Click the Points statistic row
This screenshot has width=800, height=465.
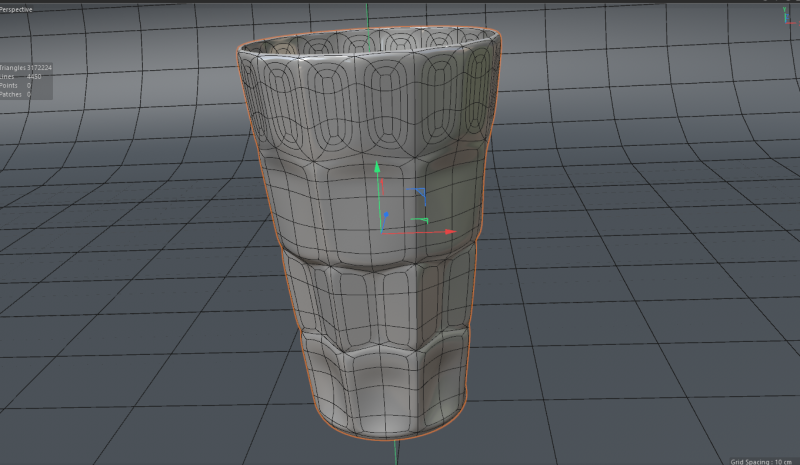click(16, 86)
